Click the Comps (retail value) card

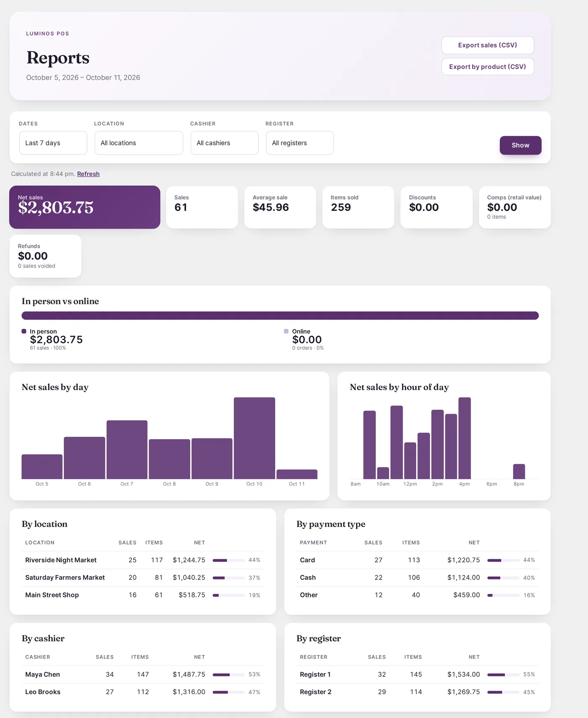pyautogui.click(x=514, y=207)
